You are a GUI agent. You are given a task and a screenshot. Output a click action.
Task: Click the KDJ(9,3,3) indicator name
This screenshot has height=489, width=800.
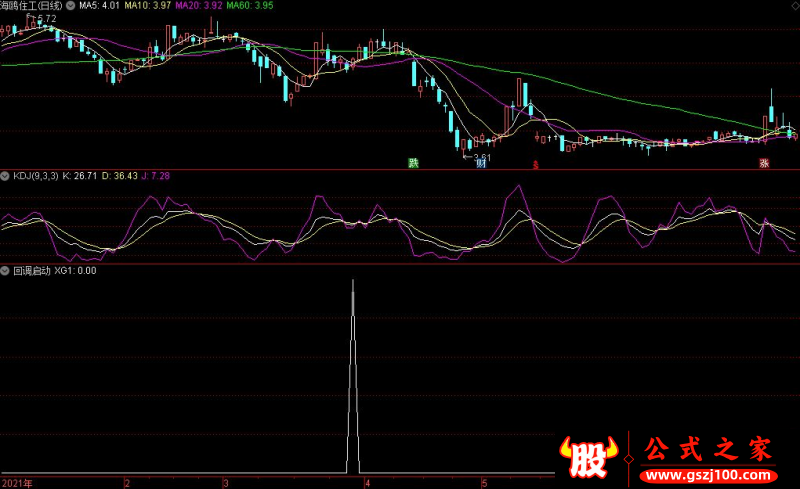click(36, 176)
